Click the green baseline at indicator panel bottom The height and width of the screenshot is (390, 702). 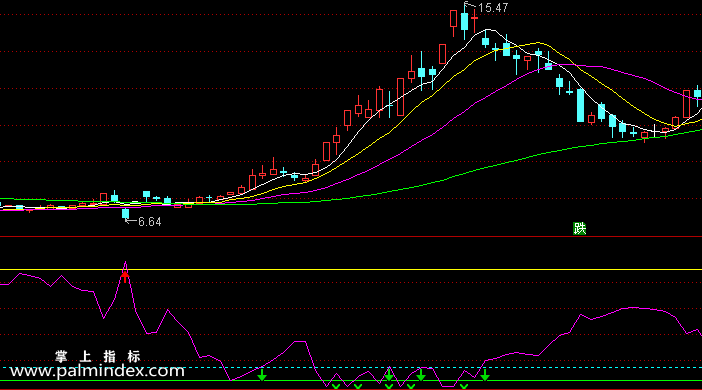(x=351, y=381)
